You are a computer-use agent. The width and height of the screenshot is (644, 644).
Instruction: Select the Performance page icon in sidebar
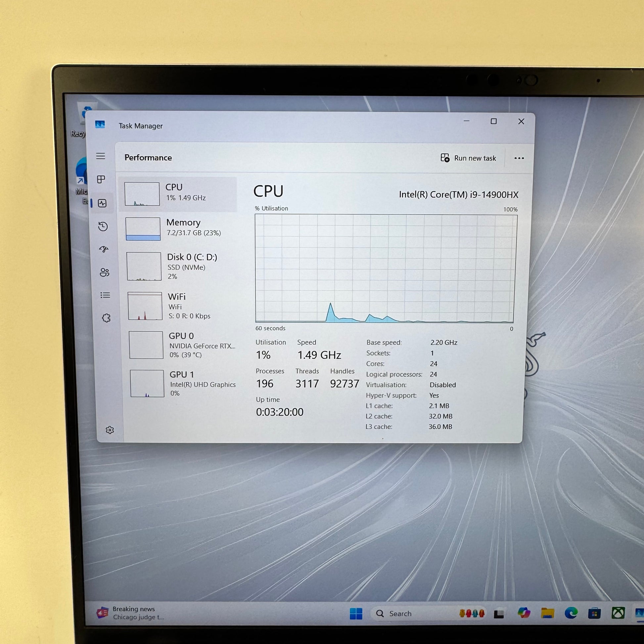point(102,203)
